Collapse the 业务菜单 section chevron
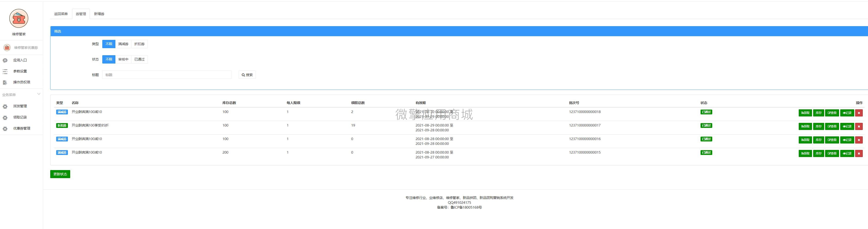The height and width of the screenshot is (229, 868). [39, 94]
